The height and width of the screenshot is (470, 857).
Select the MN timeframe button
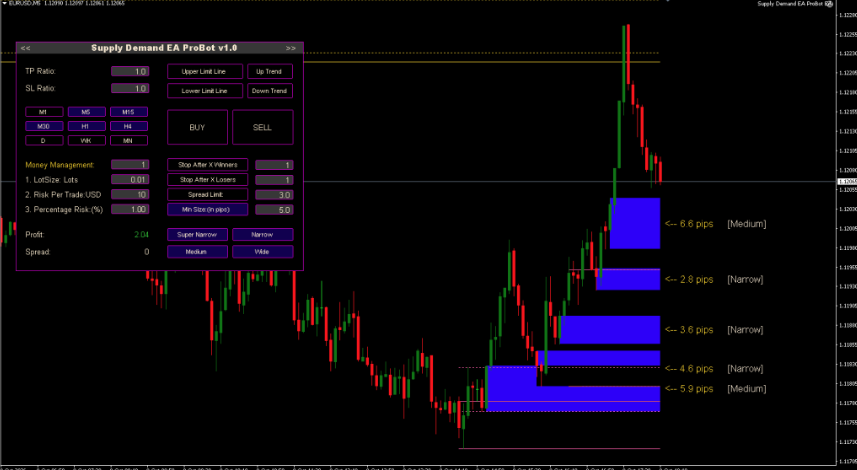[x=129, y=140]
